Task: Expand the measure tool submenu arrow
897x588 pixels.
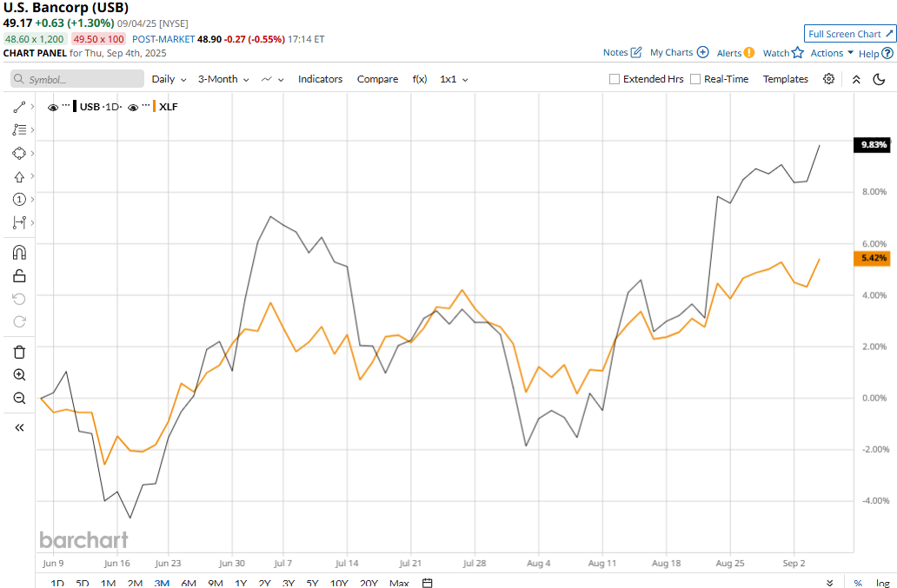Action: pyautogui.click(x=33, y=222)
